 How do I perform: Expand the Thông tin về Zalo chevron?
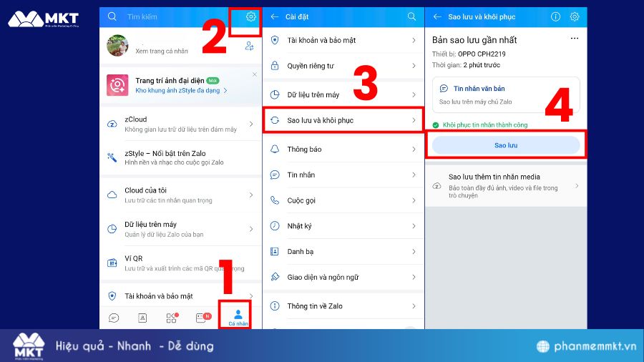pos(414,306)
